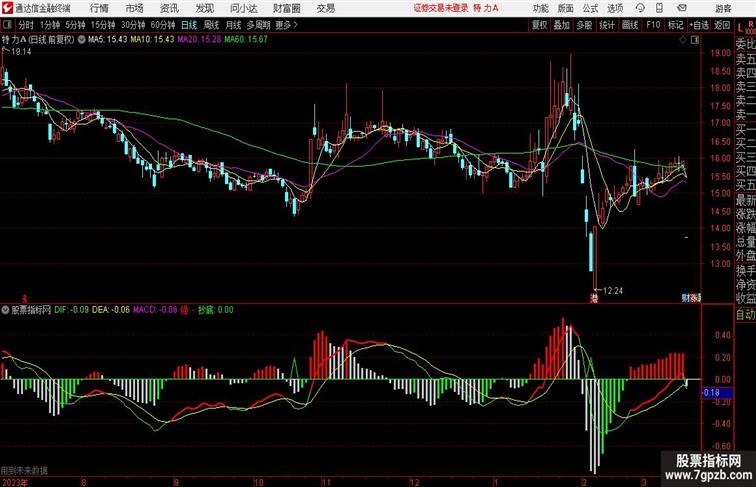Viewport: 756px width, 487px height.
Task: Click the red S marker under the chart
Action: pyautogui.click(x=25, y=299)
